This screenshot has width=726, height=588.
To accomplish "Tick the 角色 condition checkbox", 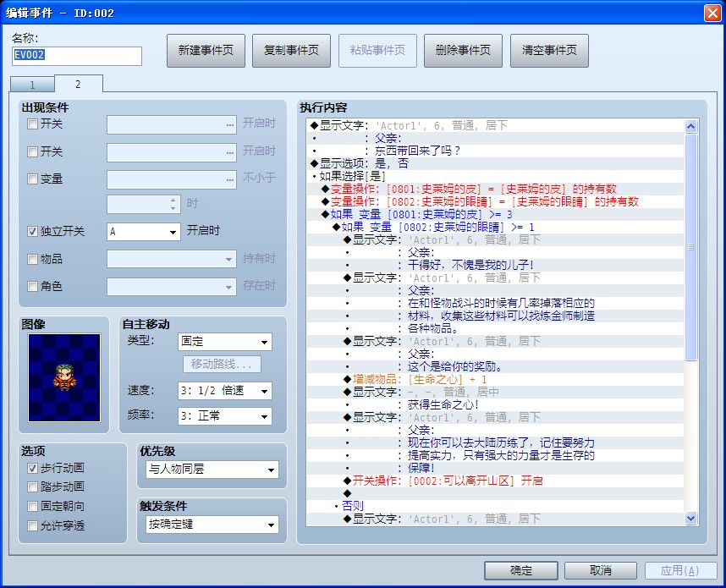I will [32, 287].
